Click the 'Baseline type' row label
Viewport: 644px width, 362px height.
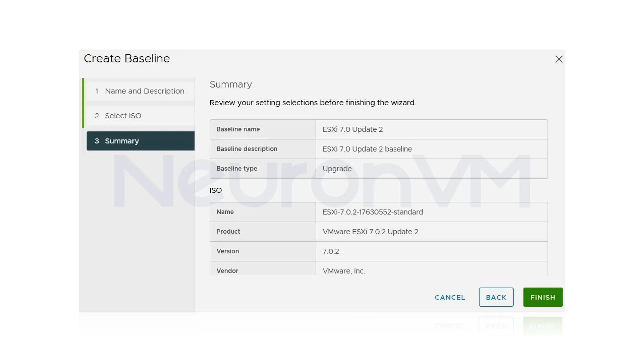[x=236, y=168]
